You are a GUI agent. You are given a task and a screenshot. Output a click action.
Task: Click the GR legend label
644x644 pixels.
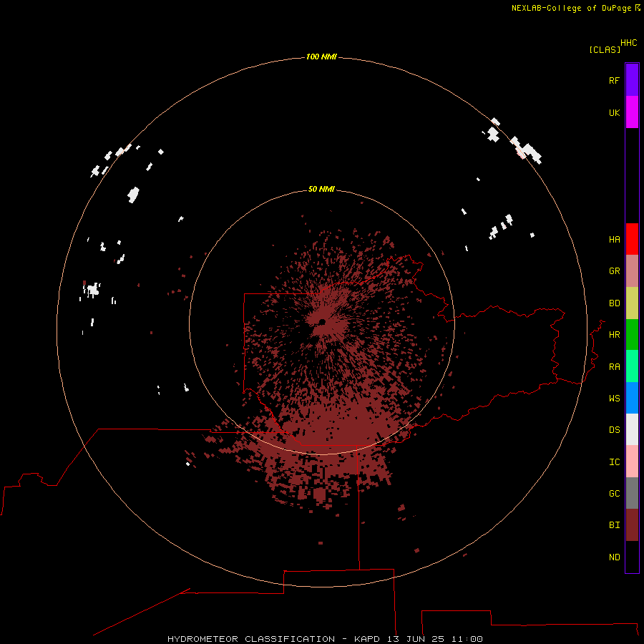coord(614,271)
